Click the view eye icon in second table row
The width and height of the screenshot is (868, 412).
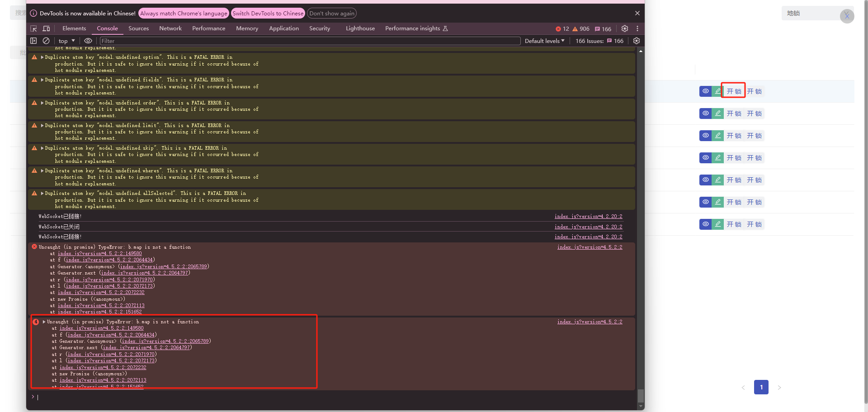click(x=706, y=114)
